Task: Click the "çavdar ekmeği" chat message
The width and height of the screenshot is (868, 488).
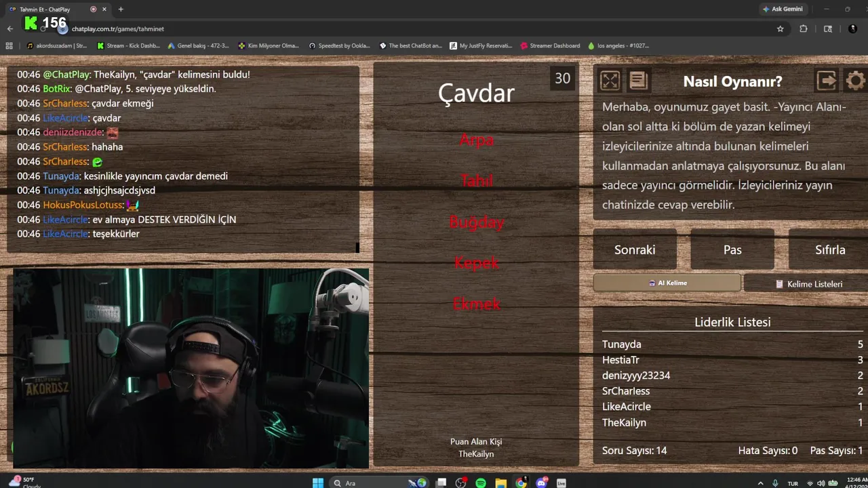Action: 85,104
